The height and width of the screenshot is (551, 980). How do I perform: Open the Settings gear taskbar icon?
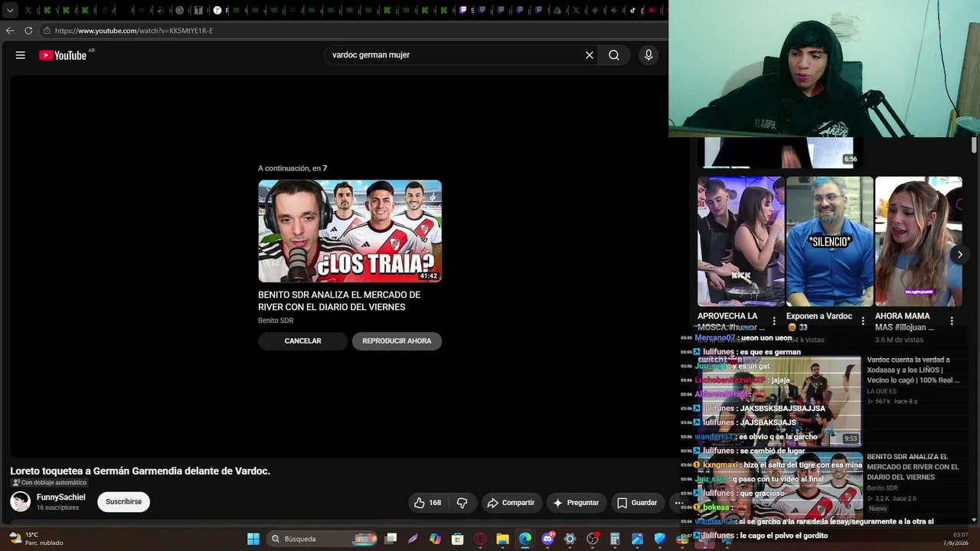click(570, 539)
